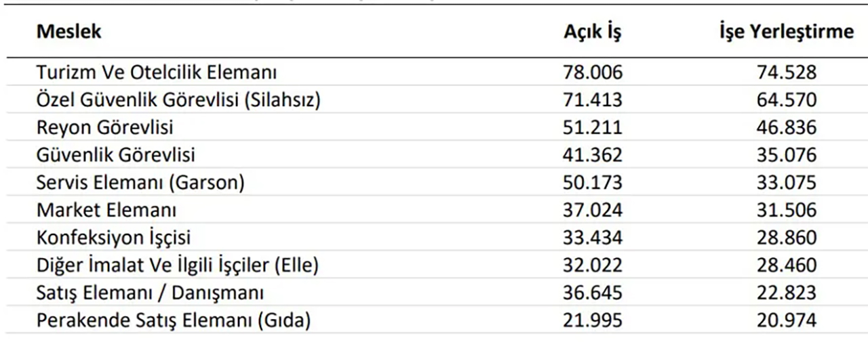
Task: Select Özel Güvenlik Görevlisi (Silahsız) row label
Action: (x=178, y=100)
